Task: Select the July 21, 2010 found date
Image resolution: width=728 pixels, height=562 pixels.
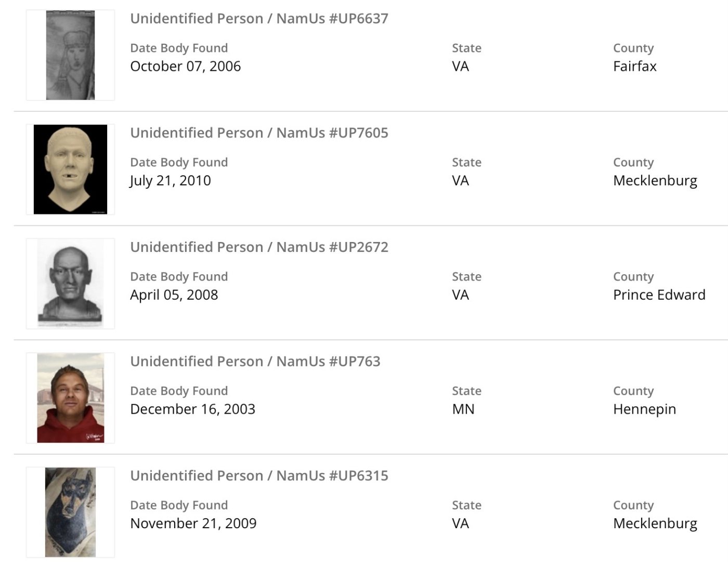Action: 171,181
